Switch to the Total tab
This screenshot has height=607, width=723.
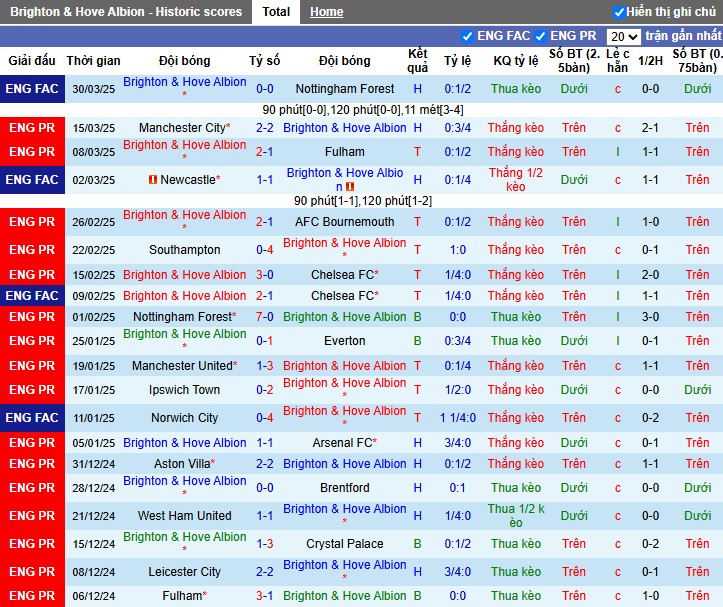276,12
